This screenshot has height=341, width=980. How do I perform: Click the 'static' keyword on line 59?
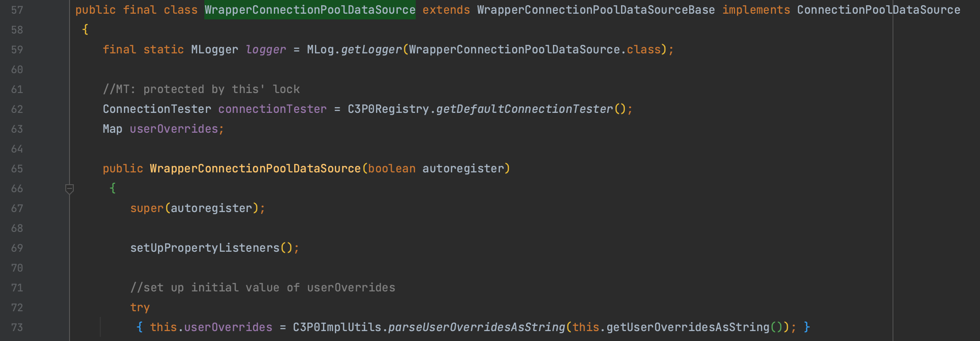point(164,50)
